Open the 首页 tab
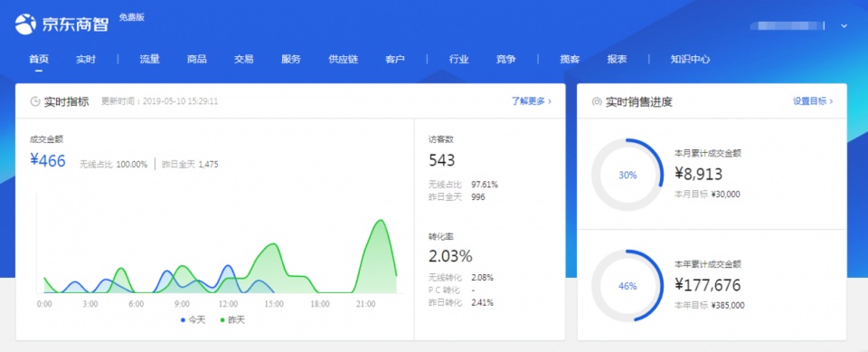 (x=39, y=60)
